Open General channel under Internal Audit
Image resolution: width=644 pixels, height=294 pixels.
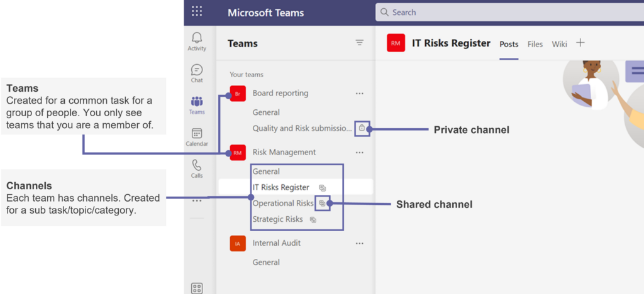(x=266, y=263)
